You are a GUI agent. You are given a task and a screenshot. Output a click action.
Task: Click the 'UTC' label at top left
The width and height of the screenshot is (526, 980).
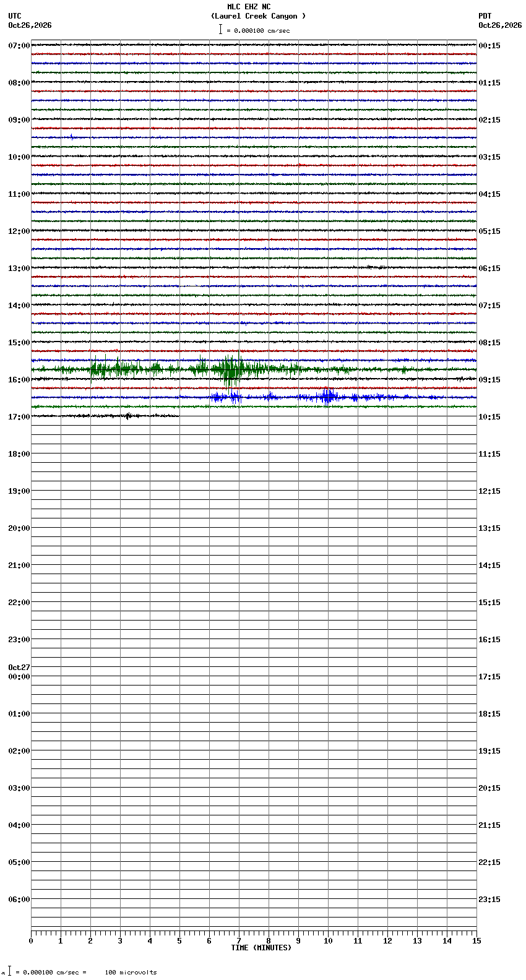pos(15,16)
